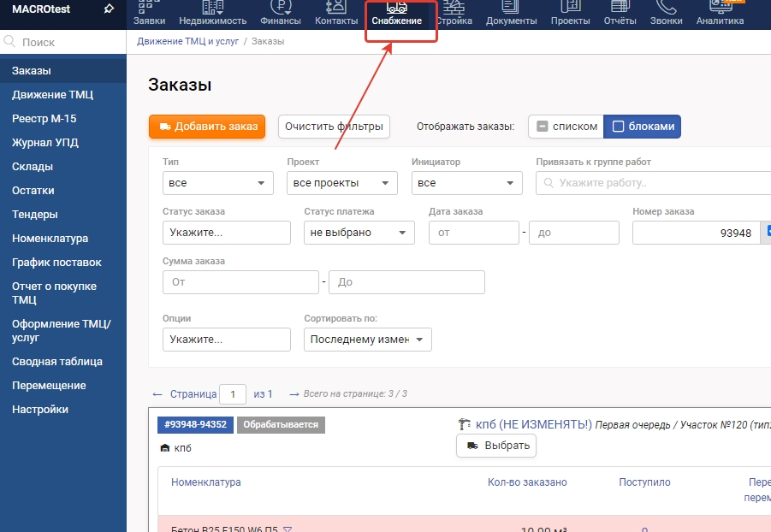Screen dimensions: 771x532
Task: Click the order filter triangle after Бетон
Action: click(288, 529)
